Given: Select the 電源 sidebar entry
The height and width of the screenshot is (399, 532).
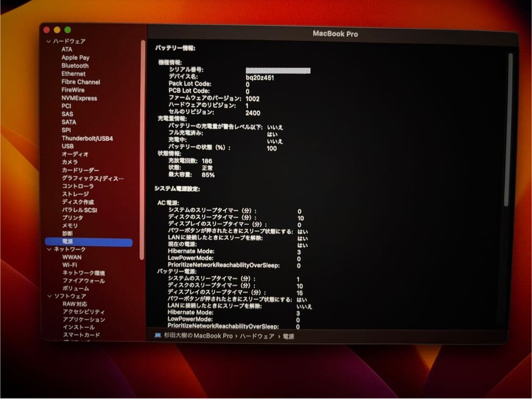Looking at the screenshot, I should (68, 242).
